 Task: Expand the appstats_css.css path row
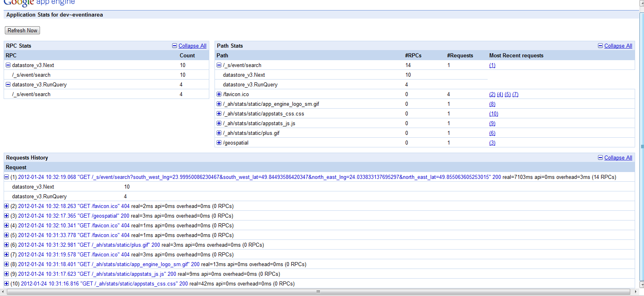click(219, 113)
